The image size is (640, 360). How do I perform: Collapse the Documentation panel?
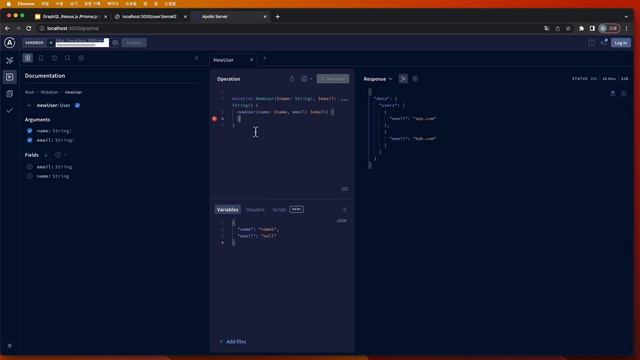tap(196, 58)
